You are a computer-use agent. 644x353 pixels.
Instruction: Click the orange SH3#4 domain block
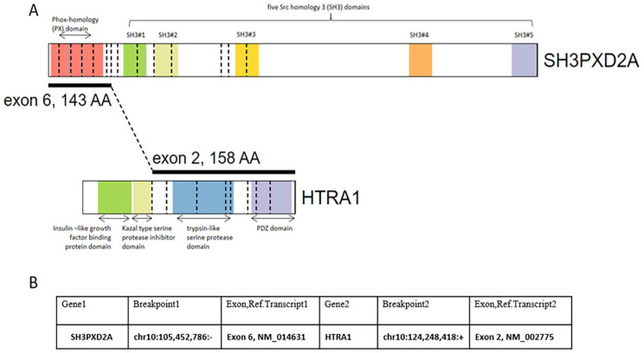click(x=420, y=61)
